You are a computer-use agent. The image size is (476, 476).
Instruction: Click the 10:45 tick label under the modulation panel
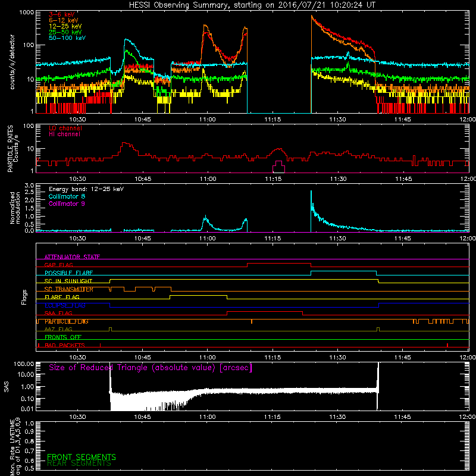point(142,239)
